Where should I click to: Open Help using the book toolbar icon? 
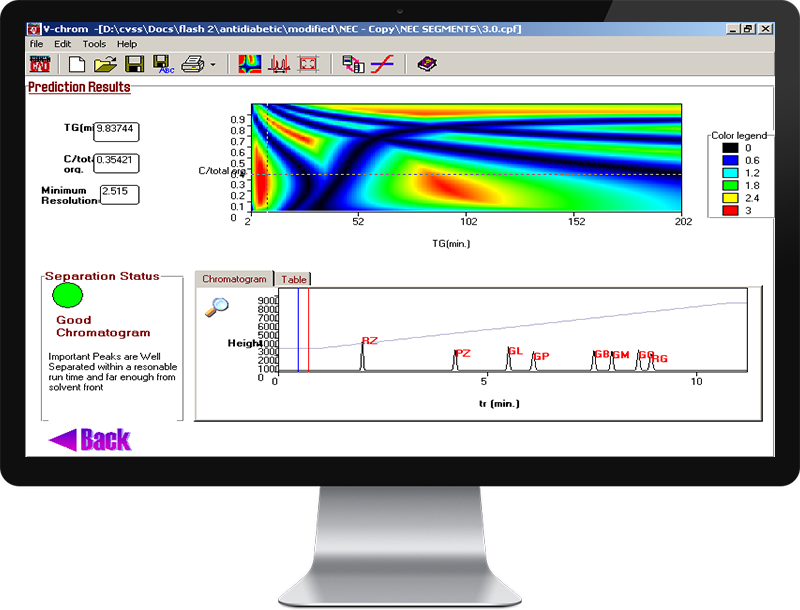coord(428,64)
